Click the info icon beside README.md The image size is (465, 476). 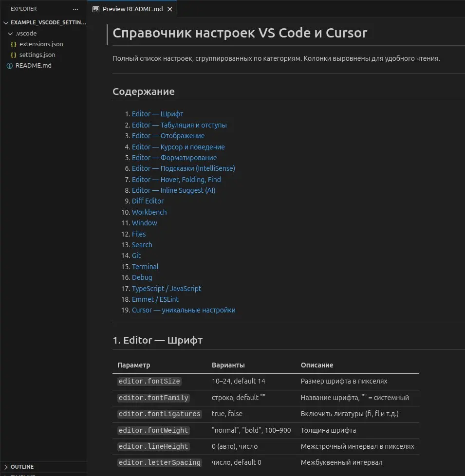click(x=10, y=66)
